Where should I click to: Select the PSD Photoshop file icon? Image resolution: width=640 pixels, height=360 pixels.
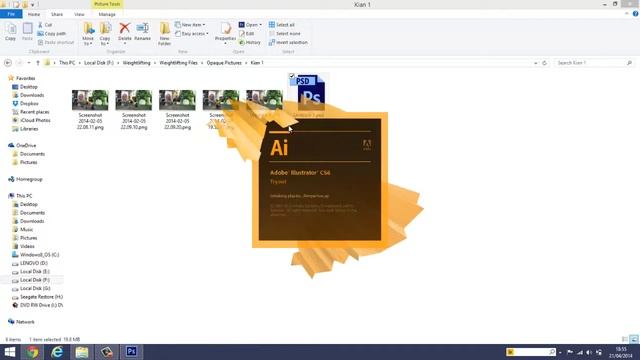(x=310, y=93)
